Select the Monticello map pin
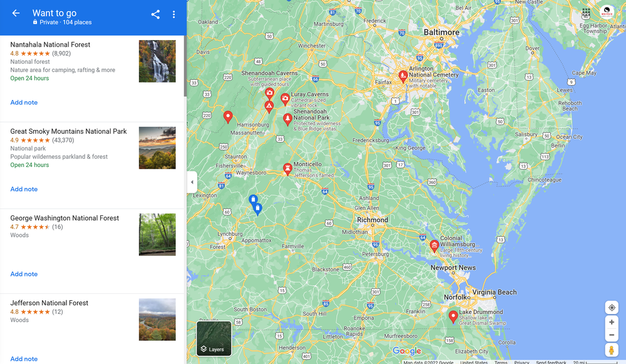Viewport: 626px width, 364px height. point(287,169)
